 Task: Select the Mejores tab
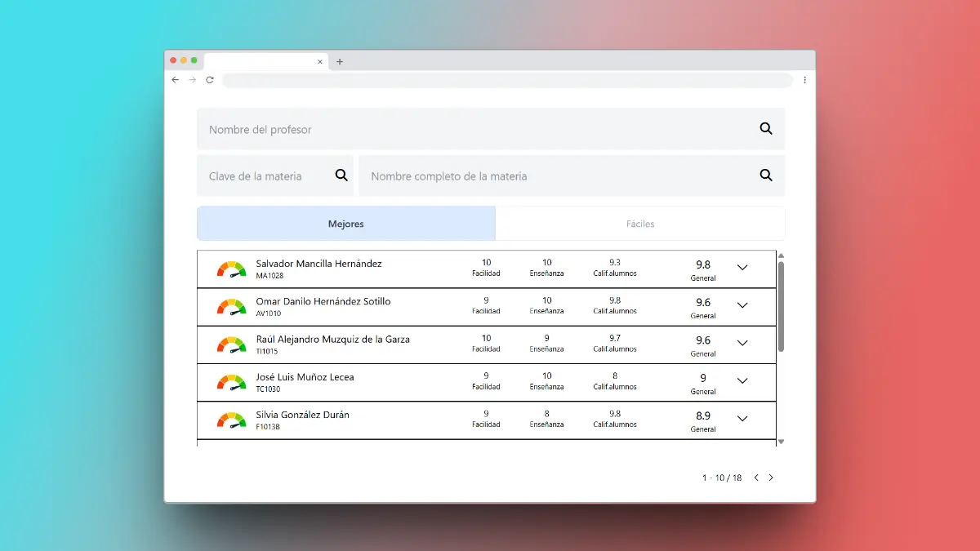[x=346, y=224]
